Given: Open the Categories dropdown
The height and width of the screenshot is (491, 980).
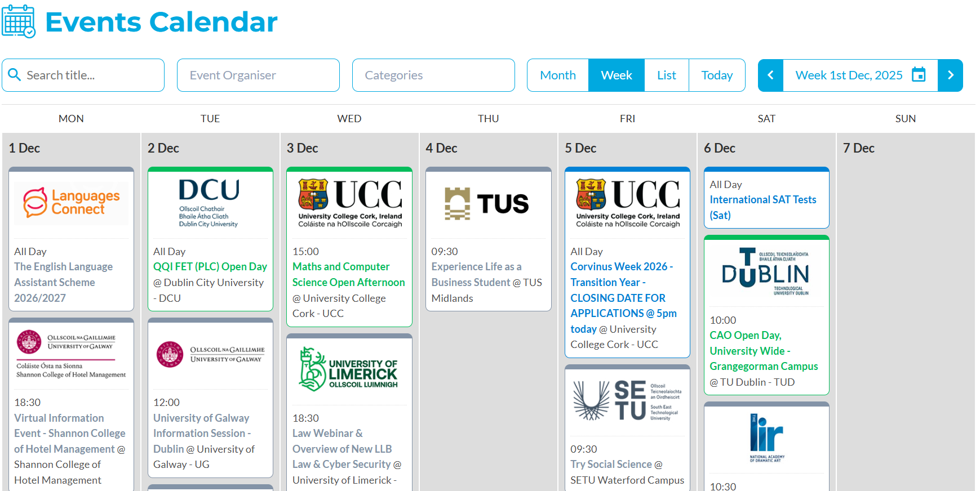Looking at the screenshot, I should click(x=433, y=75).
